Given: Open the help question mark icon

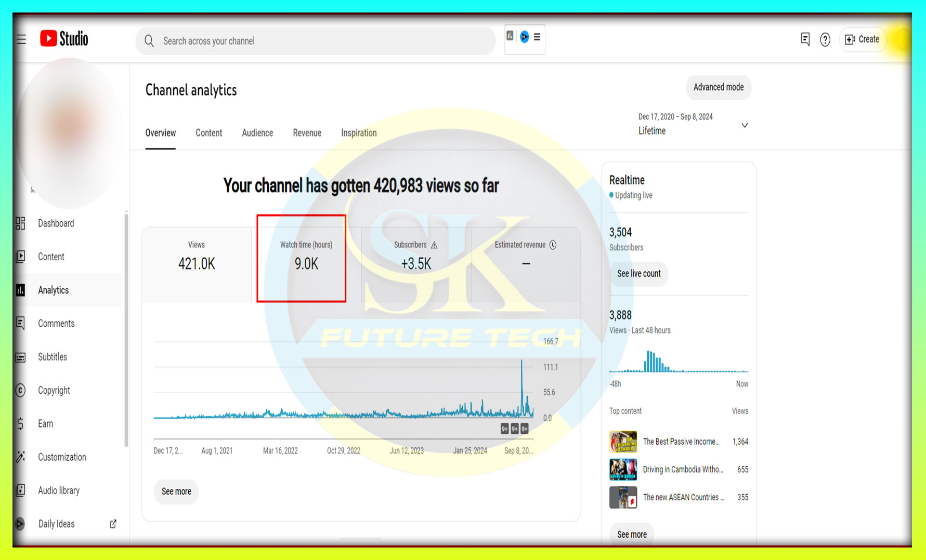Looking at the screenshot, I should point(825,39).
